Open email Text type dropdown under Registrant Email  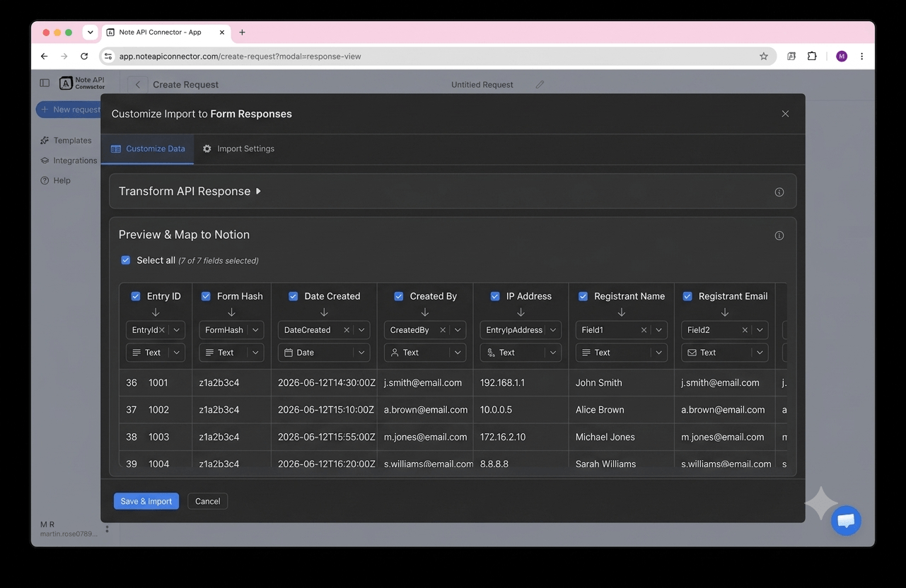[725, 352]
